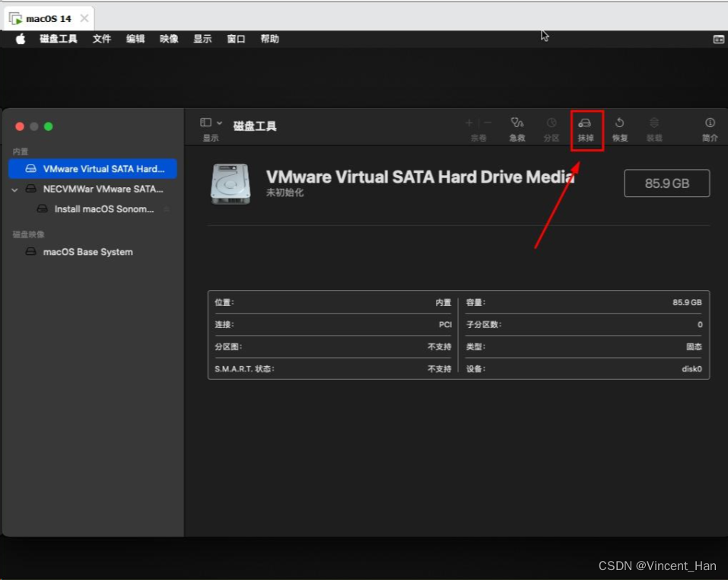Select VMware Virtual SATA Hard drive in sidebar

(93, 168)
